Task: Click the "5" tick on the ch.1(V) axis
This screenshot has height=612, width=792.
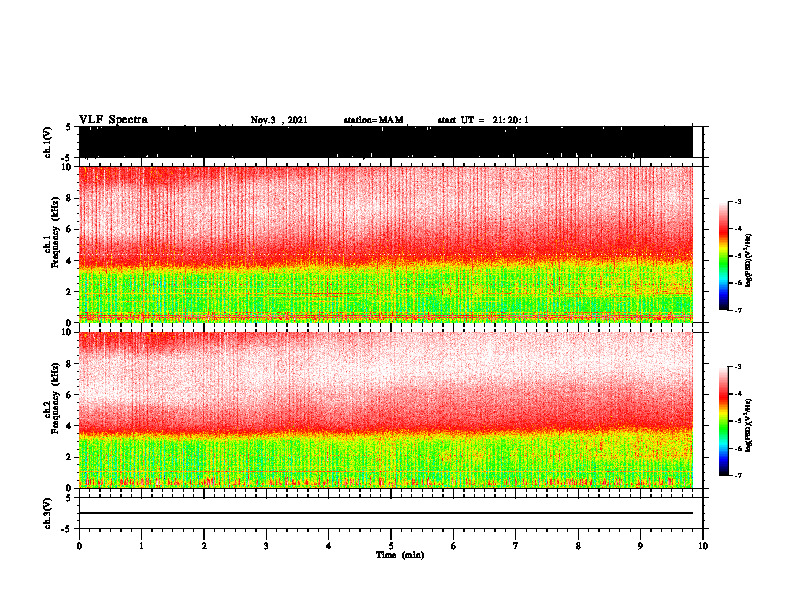Action: point(68,127)
